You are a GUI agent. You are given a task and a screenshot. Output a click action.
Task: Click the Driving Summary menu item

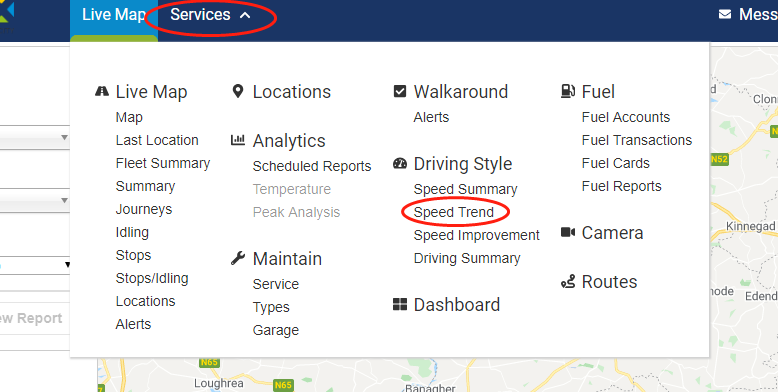click(467, 259)
